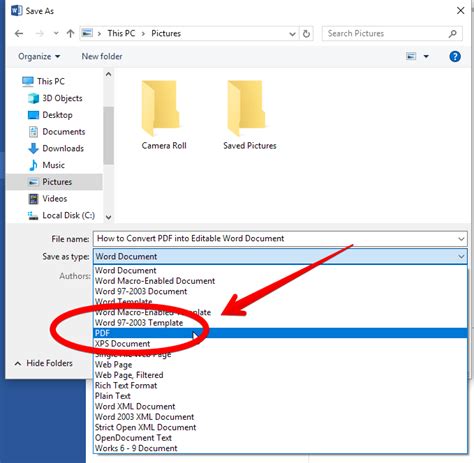Viewport: 474px width, 463px height.
Task: Choose Rich Text Format type
Action: pos(280,386)
